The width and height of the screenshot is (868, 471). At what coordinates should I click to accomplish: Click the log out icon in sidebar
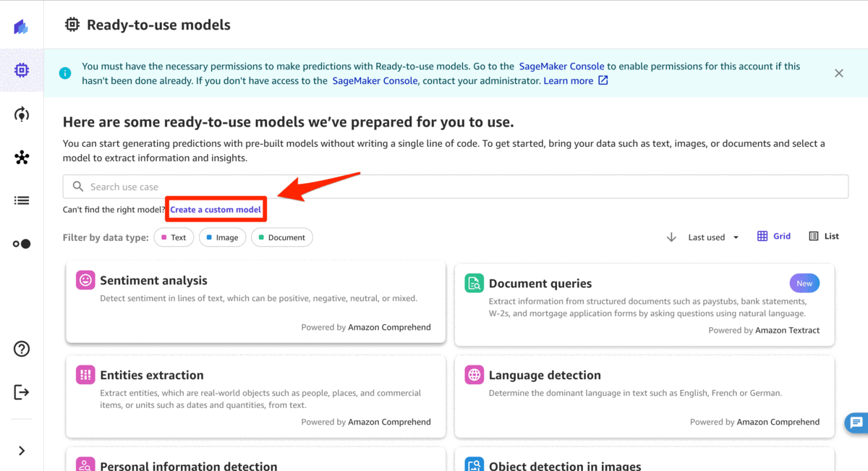coord(22,392)
